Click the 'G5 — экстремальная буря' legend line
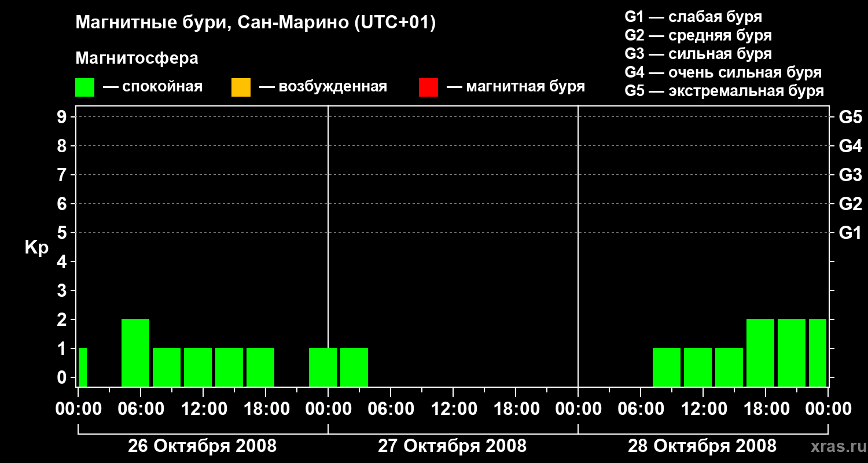The height and width of the screenshot is (463, 868). 724,91
